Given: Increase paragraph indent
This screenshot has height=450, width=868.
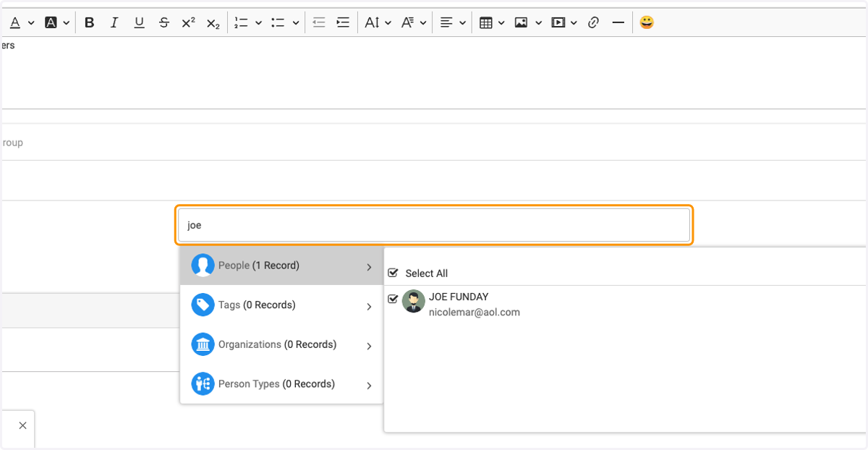Looking at the screenshot, I should [x=343, y=22].
